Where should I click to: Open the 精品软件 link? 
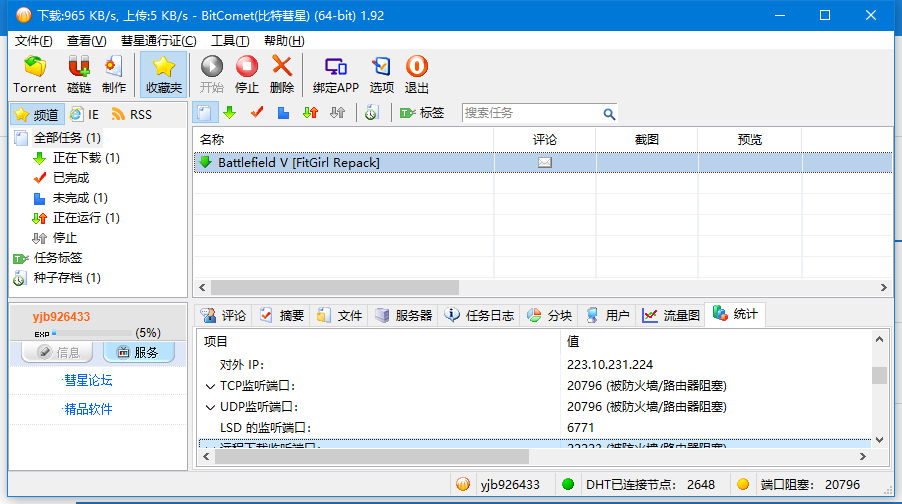[87, 409]
